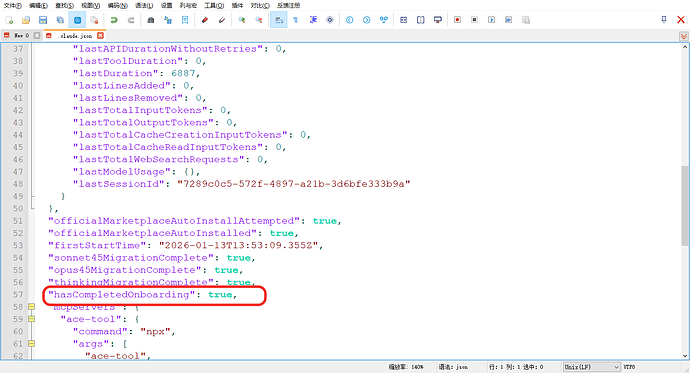Screen dimensions: 690x373
Task: Click the UTF8 encoding status entry
Action: pyautogui.click(x=629, y=367)
